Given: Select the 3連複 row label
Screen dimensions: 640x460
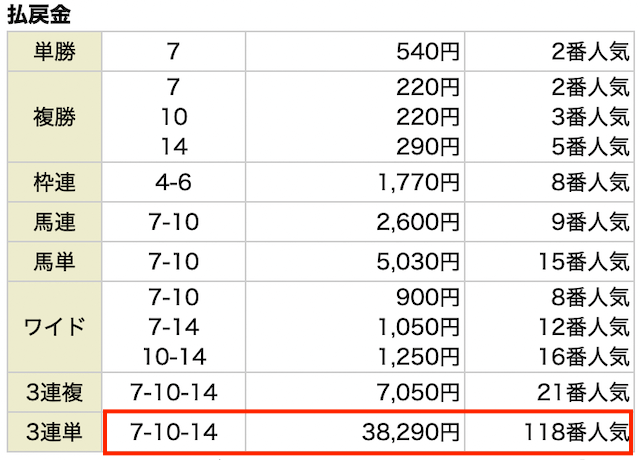Looking at the screenshot, I should tap(54, 392).
